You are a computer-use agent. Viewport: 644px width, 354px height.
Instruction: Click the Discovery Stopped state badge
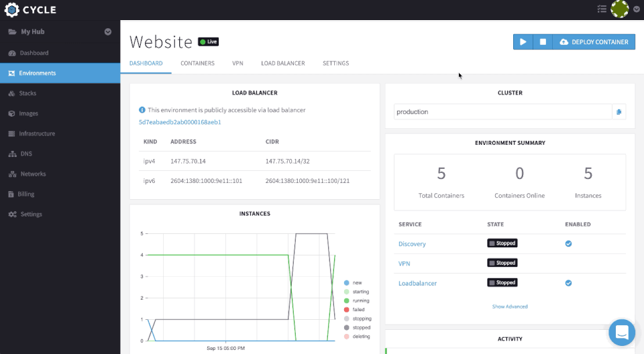pos(502,243)
